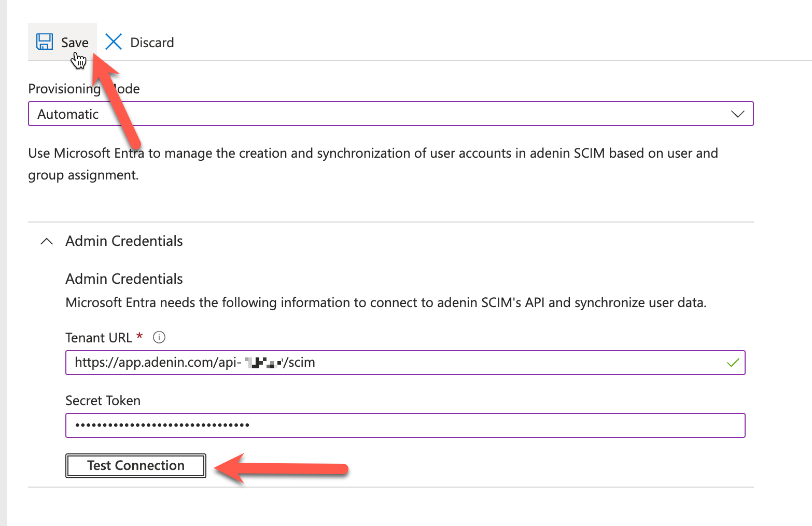Click the Secret Token field label
Screen dimensions: 812x526
click(103, 400)
